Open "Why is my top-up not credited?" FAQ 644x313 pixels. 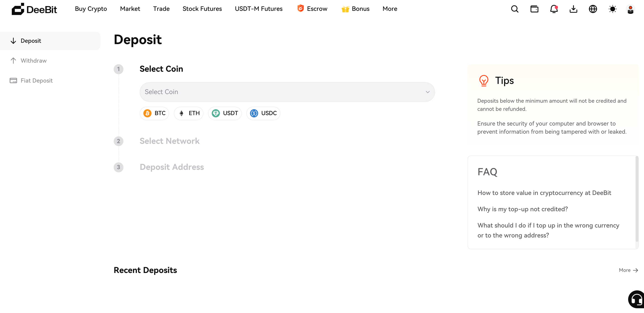522,209
